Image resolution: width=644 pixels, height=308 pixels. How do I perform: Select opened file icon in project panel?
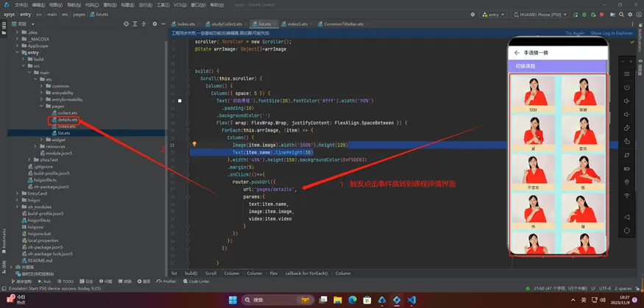pyautogui.click(x=126, y=24)
